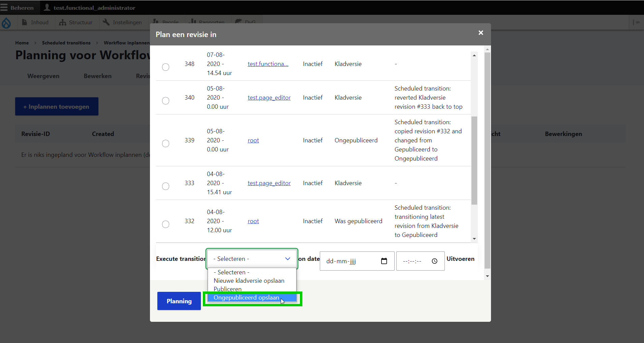The height and width of the screenshot is (343, 644).
Task: Close the Plan een revisie in dialog
Action: [x=481, y=33]
